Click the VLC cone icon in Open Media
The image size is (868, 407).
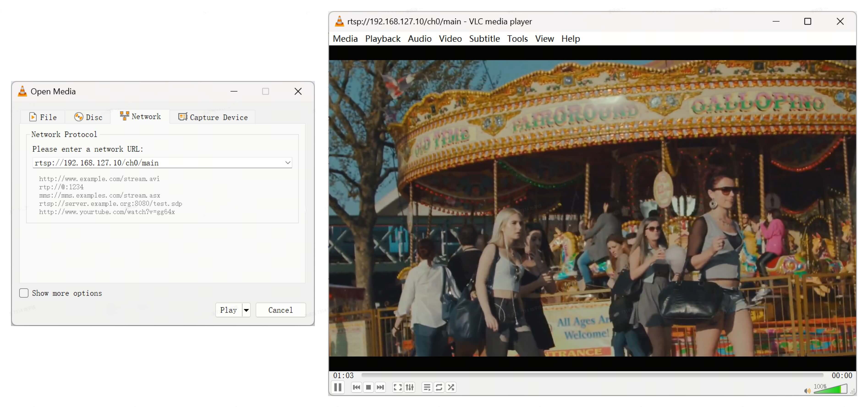pyautogui.click(x=22, y=91)
